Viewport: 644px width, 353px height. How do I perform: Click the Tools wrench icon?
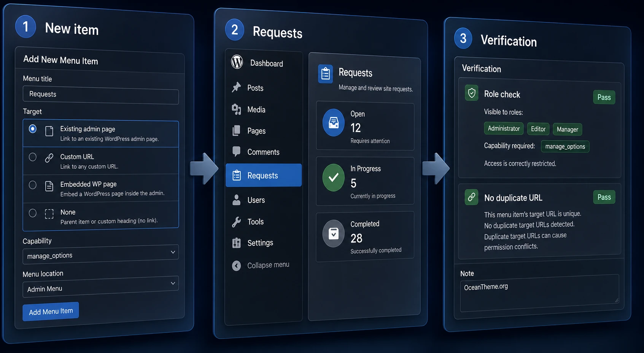pyautogui.click(x=236, y=222)
